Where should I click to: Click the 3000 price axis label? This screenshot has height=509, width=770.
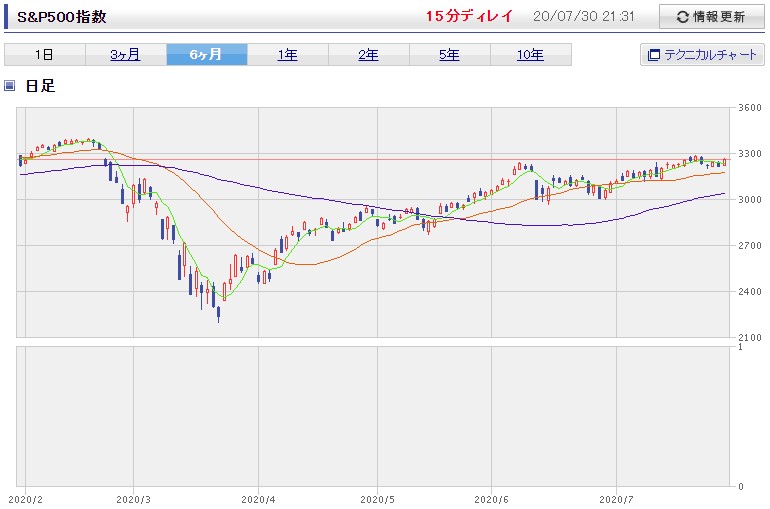coord(750,199)
